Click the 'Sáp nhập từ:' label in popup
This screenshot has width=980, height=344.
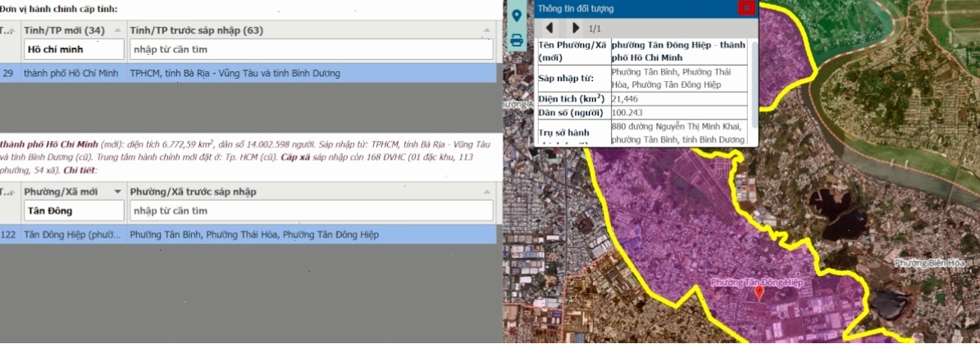(566, 79)
